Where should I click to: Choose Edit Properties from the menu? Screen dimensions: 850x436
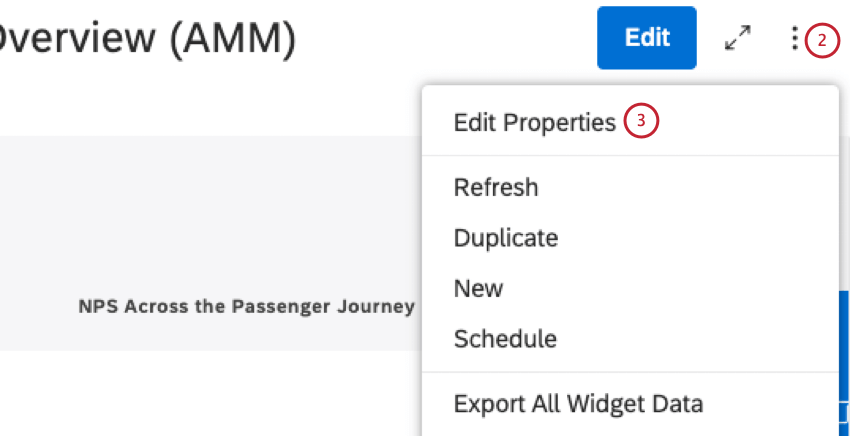534,123
